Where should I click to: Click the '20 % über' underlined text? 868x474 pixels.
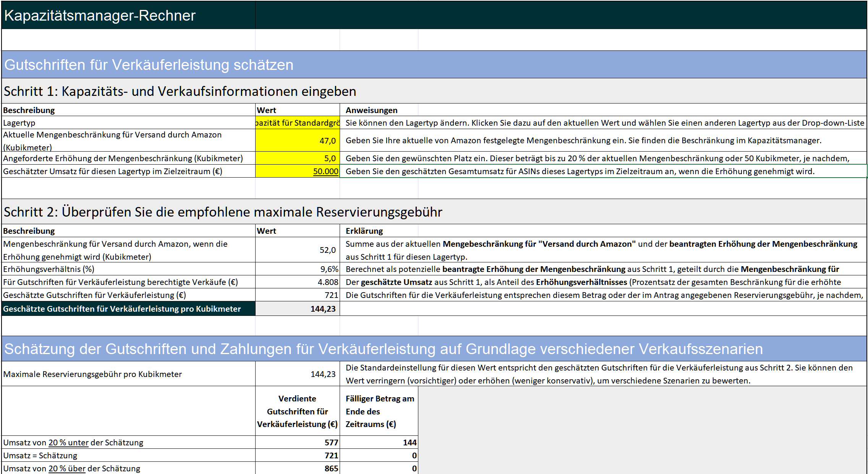pyautogui.click(x=67, y=468)
